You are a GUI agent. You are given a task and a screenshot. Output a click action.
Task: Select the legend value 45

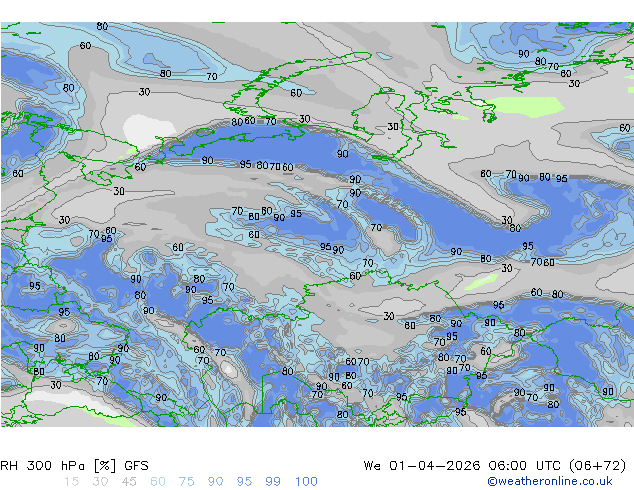coord(129,482)
